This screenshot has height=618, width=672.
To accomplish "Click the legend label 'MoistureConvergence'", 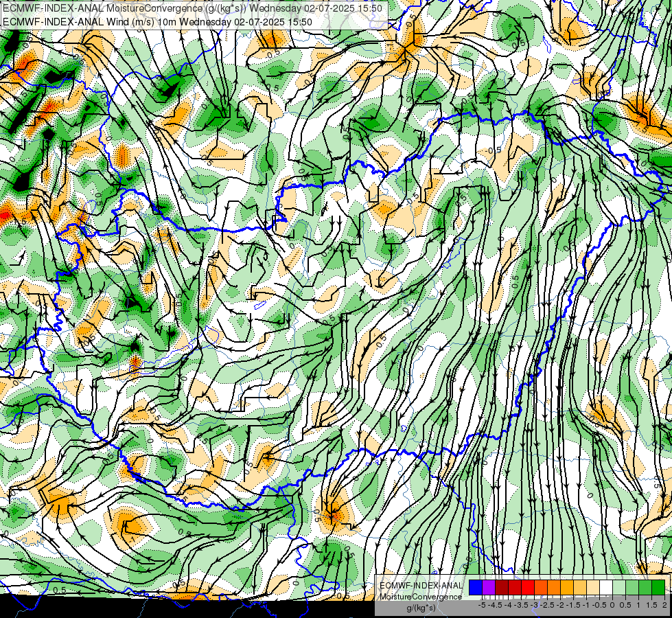I will click(x=421, y=597).
